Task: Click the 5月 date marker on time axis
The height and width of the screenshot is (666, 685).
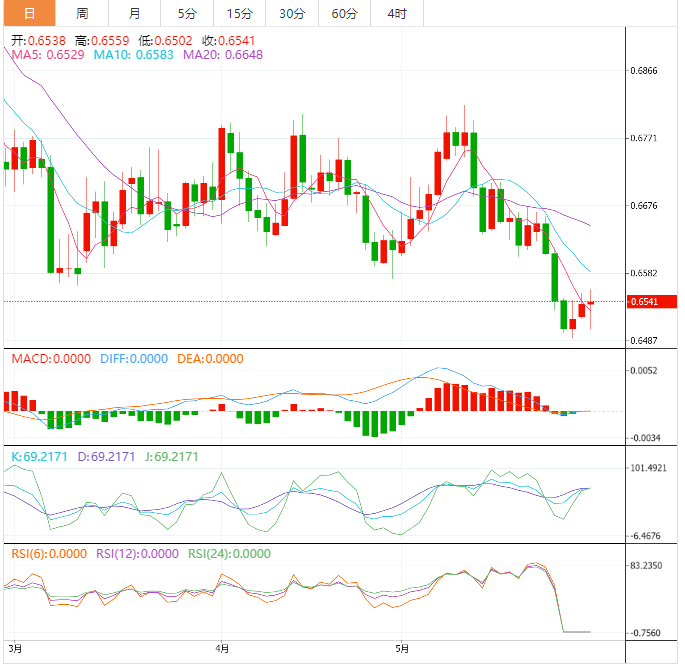Action: tap(399, 649)
